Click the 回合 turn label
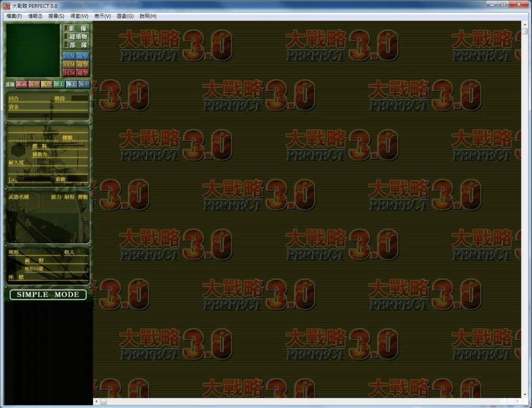 (x=14, y=99)
